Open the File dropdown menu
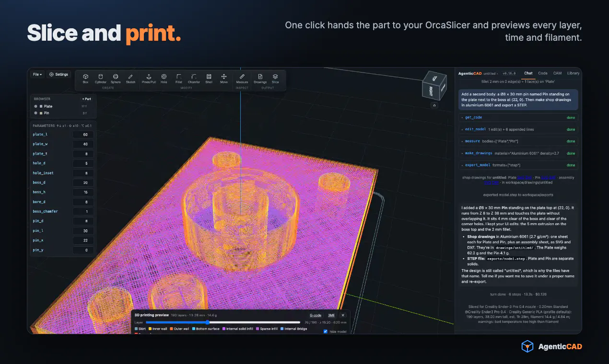The image size is (609, 364). click(37, 74)
